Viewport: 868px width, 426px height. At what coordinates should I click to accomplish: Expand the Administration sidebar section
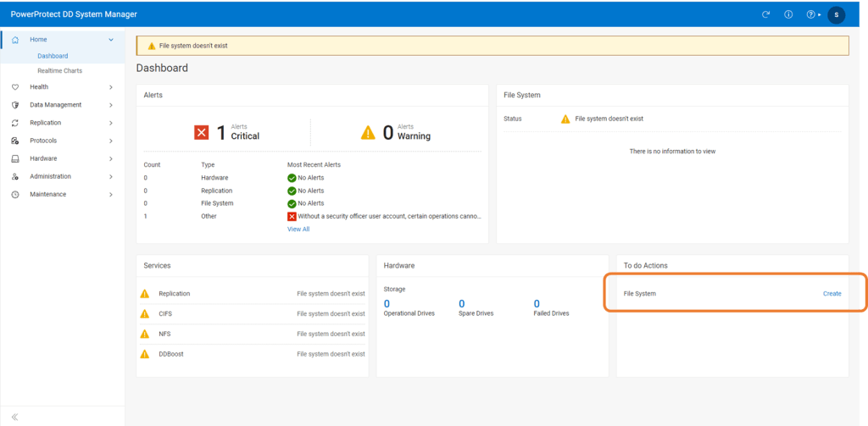110,176
